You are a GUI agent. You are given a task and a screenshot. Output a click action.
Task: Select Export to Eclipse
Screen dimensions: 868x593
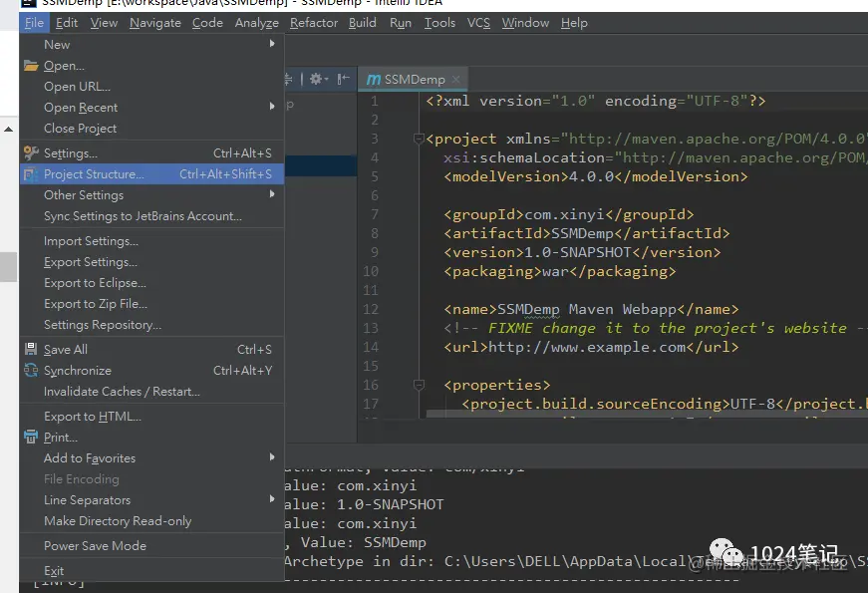coord(151,283)
